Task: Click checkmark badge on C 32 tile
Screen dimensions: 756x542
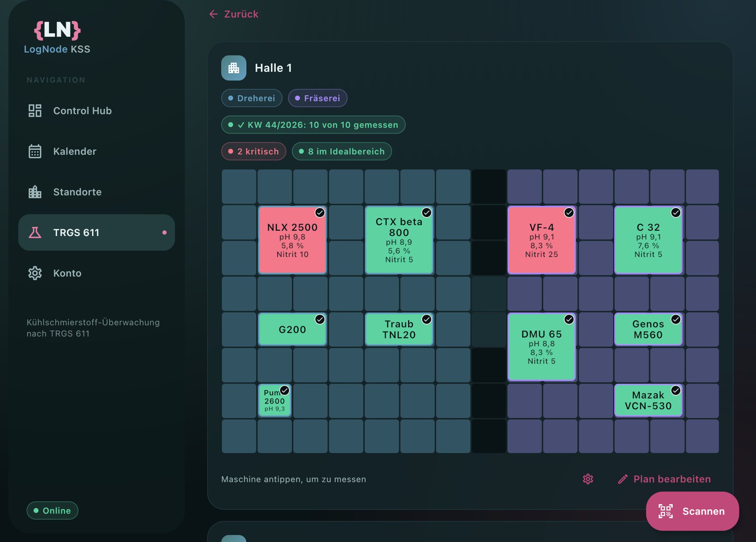Action: [x=676, y=213]
